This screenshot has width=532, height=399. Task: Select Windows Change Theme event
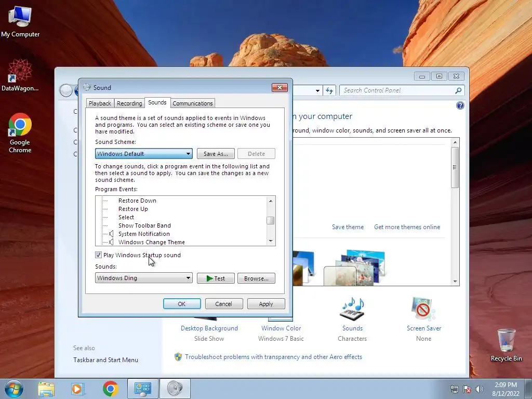(151, 242)
